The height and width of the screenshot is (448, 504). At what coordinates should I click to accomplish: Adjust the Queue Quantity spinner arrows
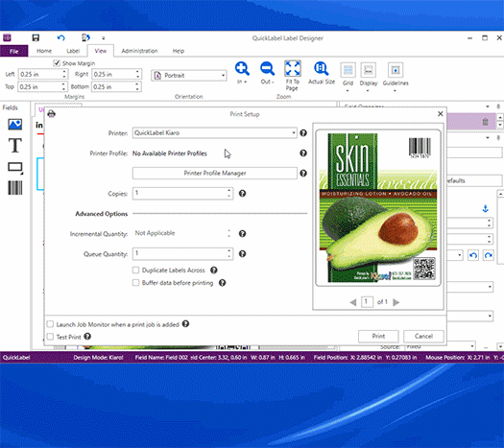tap(229, 253)
